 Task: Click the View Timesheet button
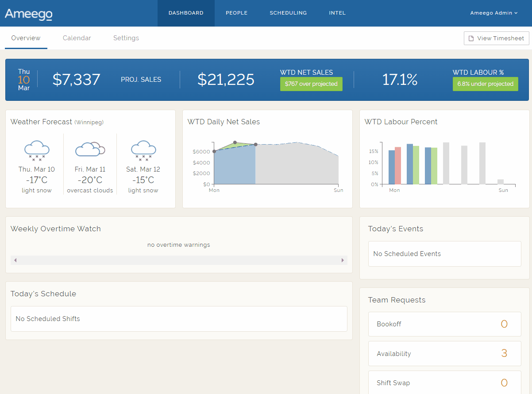point(496,38)
